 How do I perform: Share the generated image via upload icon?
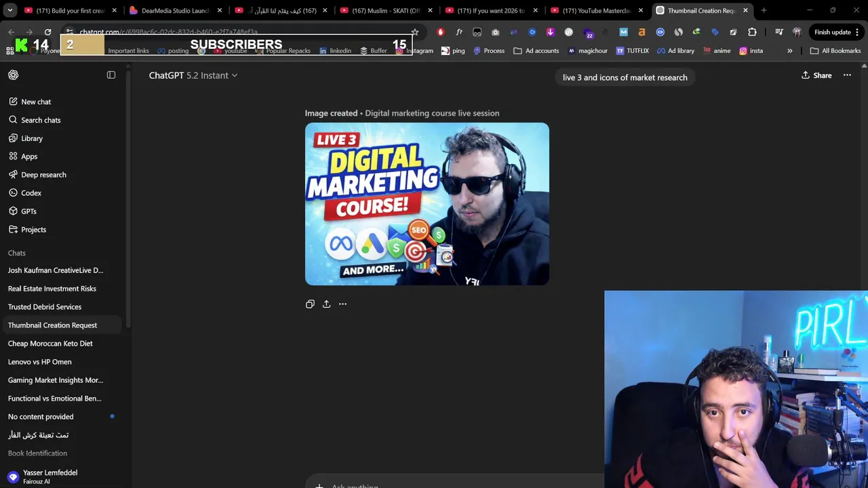(326, 304)
